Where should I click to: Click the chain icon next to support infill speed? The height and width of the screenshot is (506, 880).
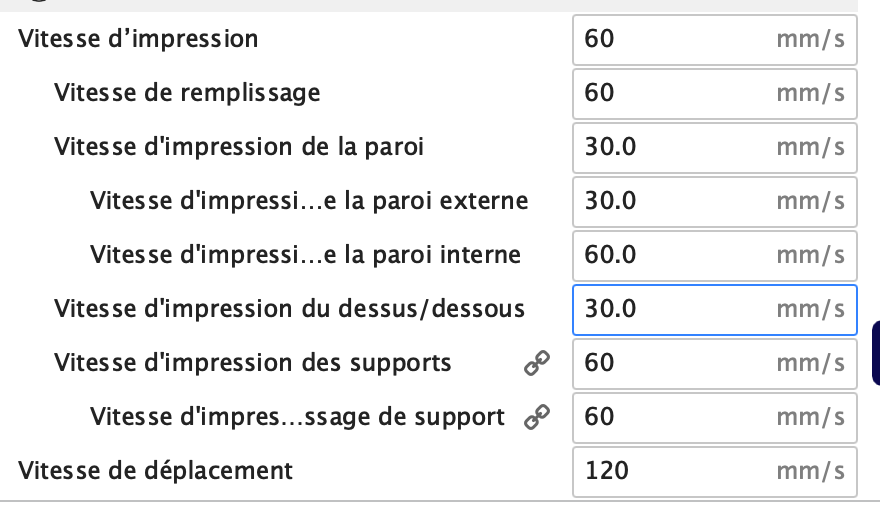click(537, 417)
